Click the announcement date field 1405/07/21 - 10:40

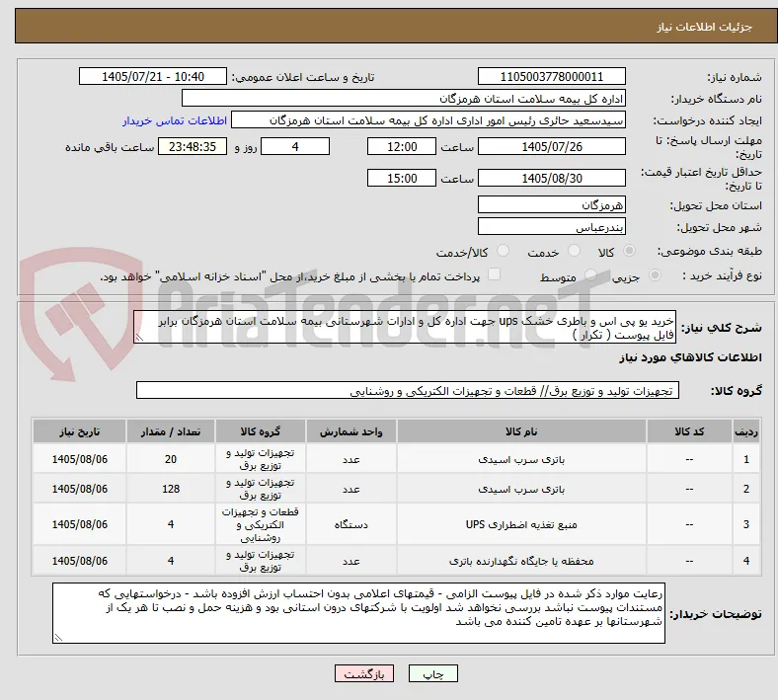coord(153,76)
